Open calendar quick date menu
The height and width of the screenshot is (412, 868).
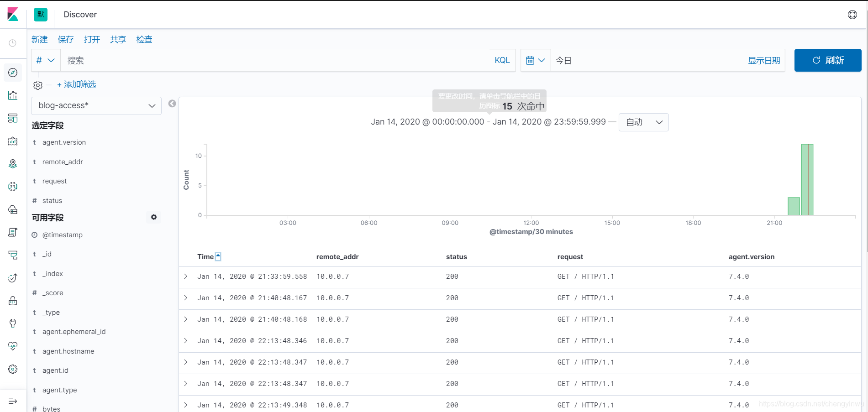pos(536,60)
